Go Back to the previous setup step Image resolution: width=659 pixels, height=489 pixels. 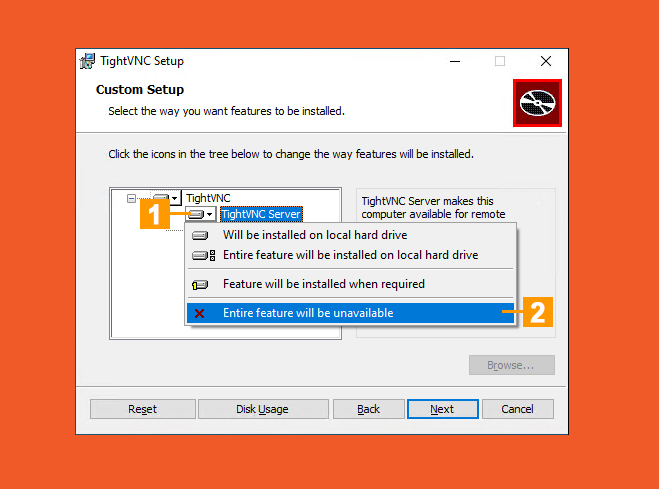(368, 409)
